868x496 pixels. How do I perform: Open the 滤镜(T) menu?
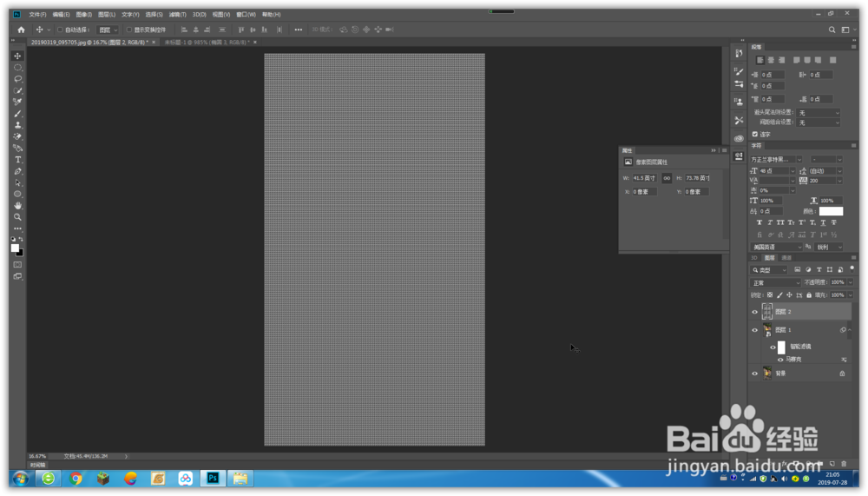[178, 15]
